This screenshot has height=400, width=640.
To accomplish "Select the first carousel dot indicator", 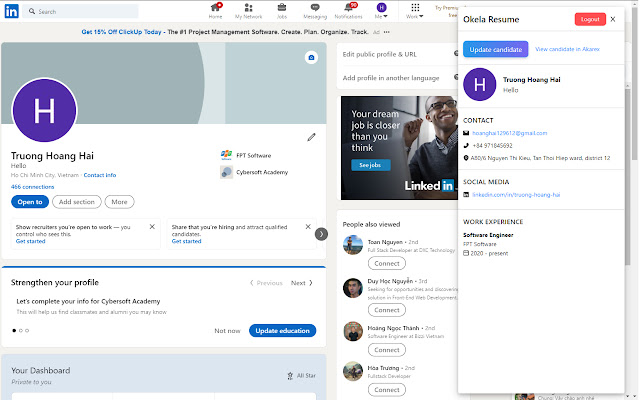I will [14, 331].
